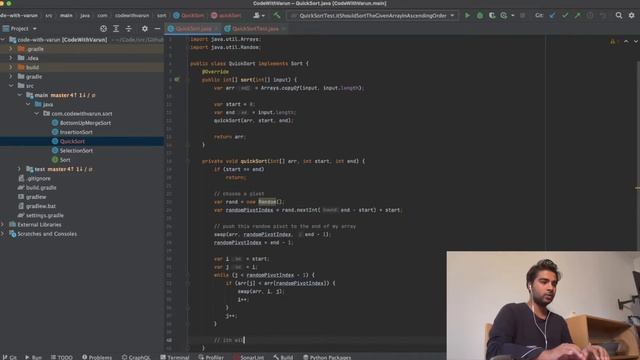Open the GraphQL tool window
This screenshot has width=640, height=360.
tap(136, 357)
